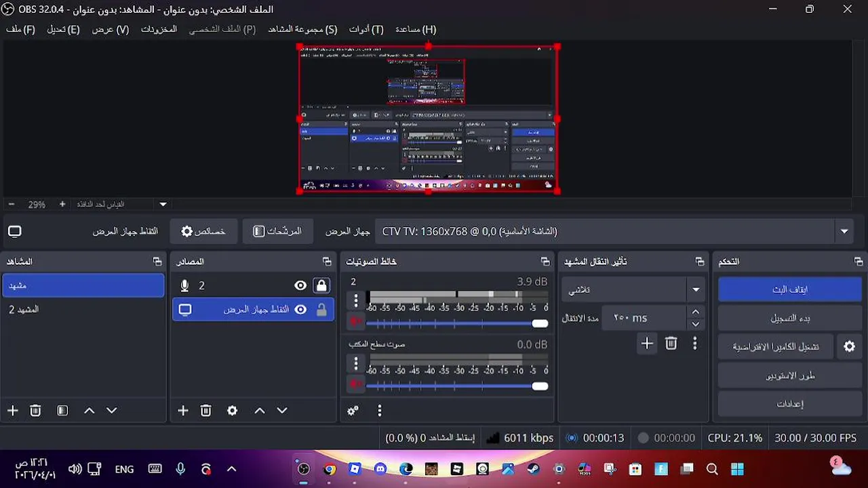Image resolution: width=868 pixels, height=488 pixels.
Task: Zoom out preview with minus icon
Action: pyautogui.click(x=12, y=204)
